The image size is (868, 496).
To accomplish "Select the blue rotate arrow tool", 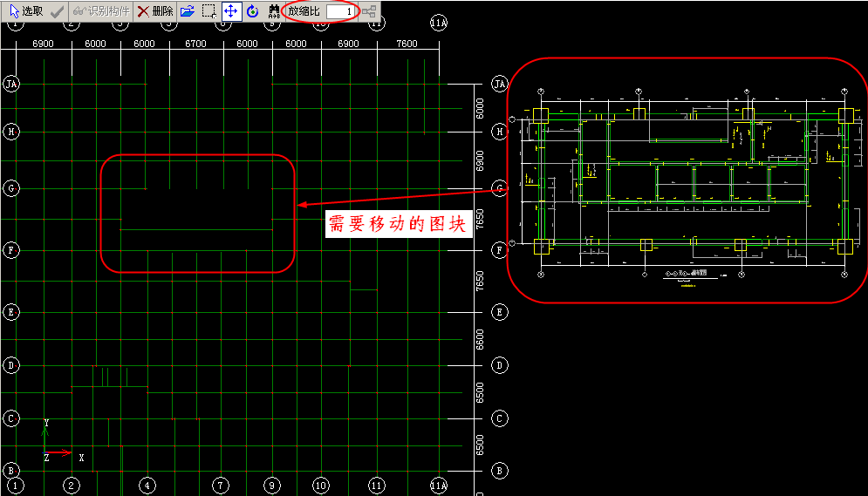I will click(252, 11).
